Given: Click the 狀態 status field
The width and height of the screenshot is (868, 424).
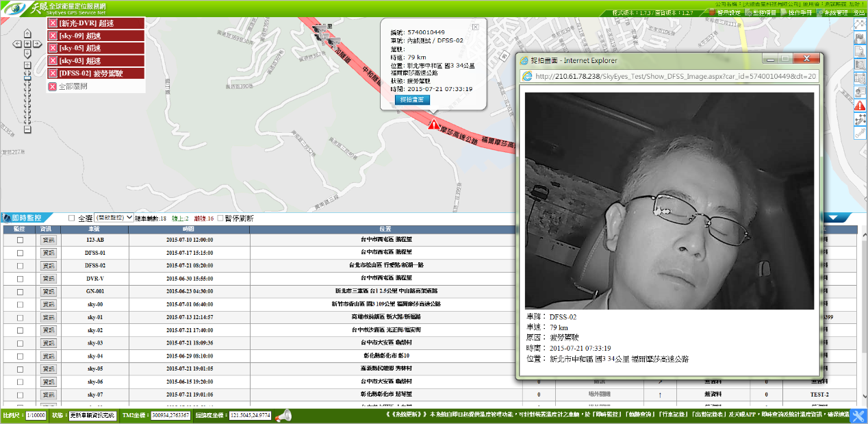Looking at the screenshot, I should point(92,415).
